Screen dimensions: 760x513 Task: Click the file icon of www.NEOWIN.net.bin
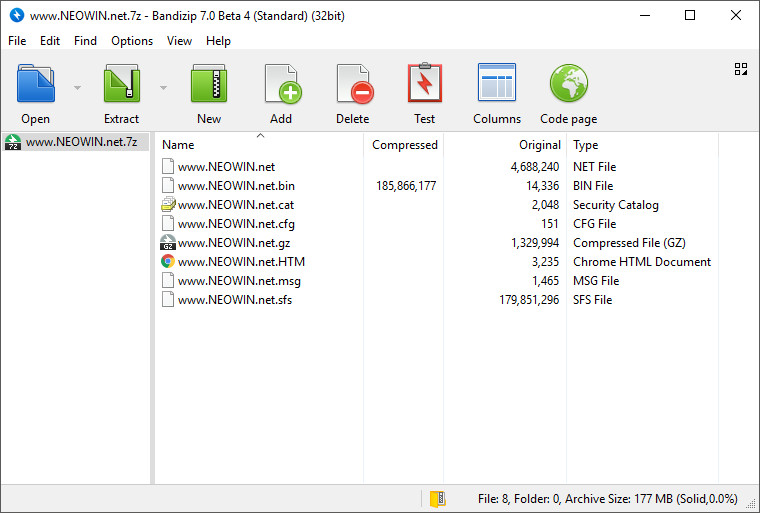[168, 185]
